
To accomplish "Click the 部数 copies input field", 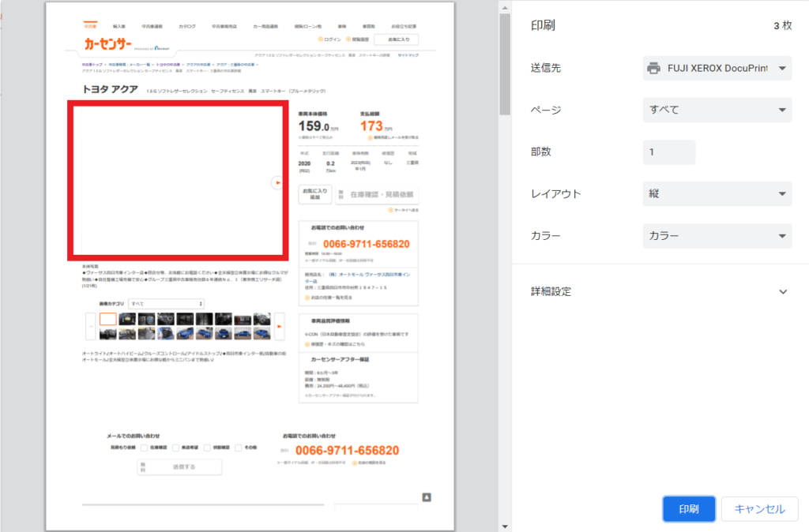I will [669, 152].
